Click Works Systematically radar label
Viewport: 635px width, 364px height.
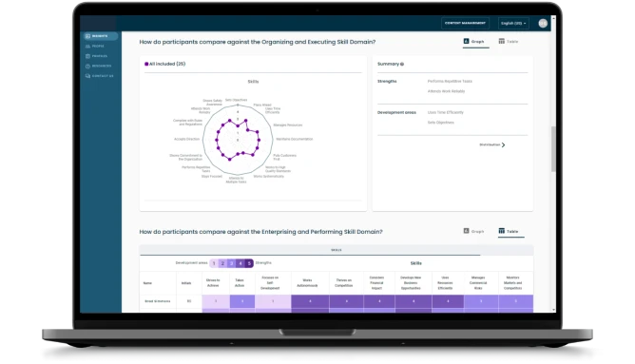[268, 176]
